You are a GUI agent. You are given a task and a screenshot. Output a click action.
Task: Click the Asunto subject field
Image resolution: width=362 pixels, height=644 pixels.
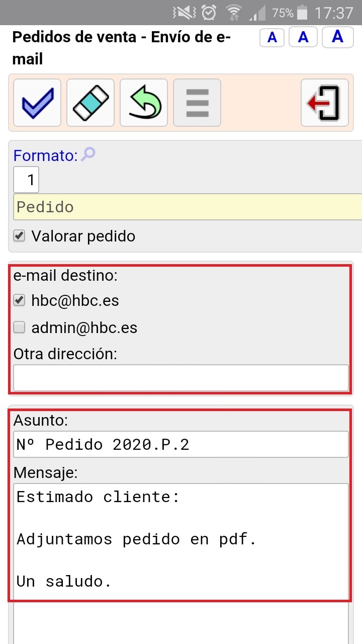[180, 444]
